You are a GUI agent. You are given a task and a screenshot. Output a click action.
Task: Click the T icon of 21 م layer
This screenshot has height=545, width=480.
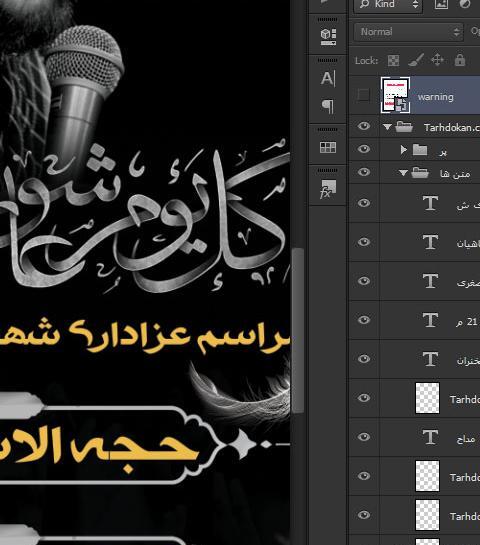click(430, 320)
